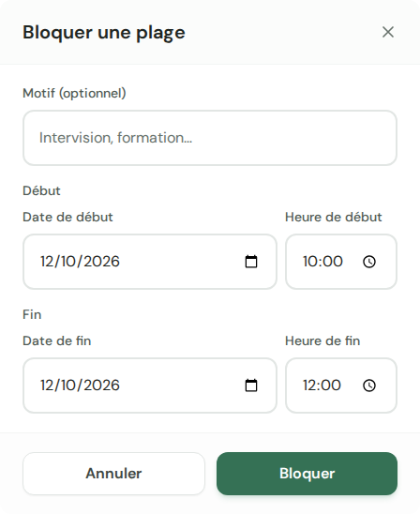Select the hour in Heure de début

click(309, 262)
